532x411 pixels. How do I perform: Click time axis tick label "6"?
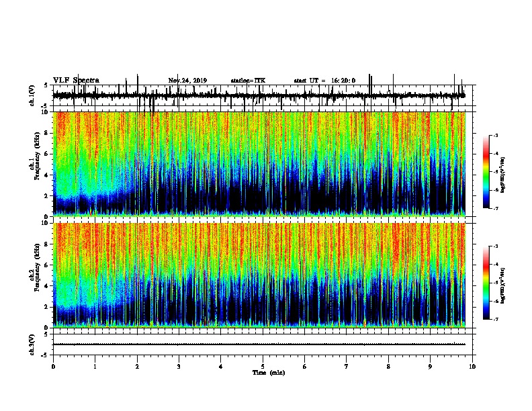pyautogui.click(x=305, y=367)
